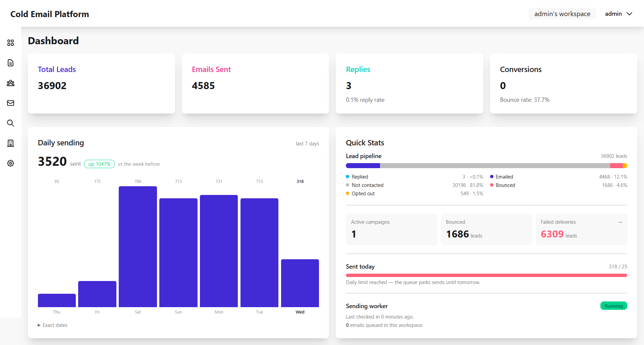Click the Fri bar in chart
Image resolution: width=644 pixels, height=345 pixels.
tap(97, 294)
